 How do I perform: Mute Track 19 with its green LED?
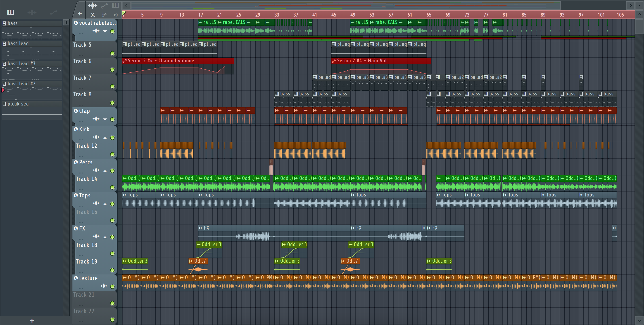[112, 270]
